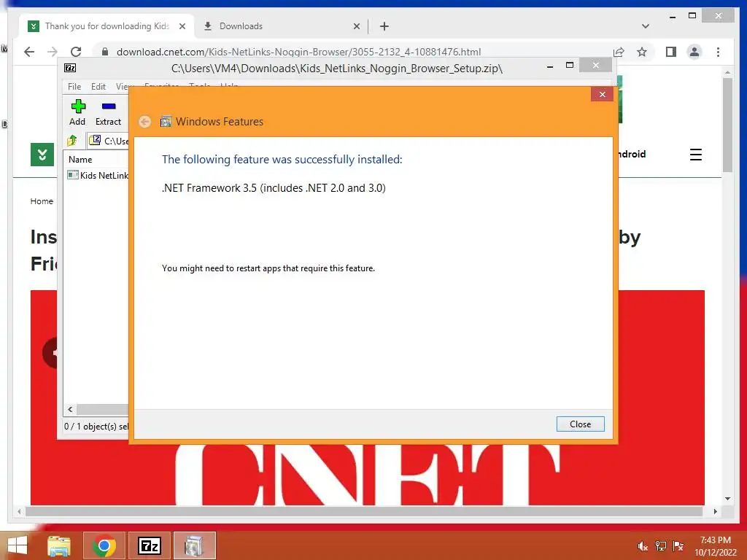Click Name column header in 7-Zip
747x560 pixels.
(80, 160)
